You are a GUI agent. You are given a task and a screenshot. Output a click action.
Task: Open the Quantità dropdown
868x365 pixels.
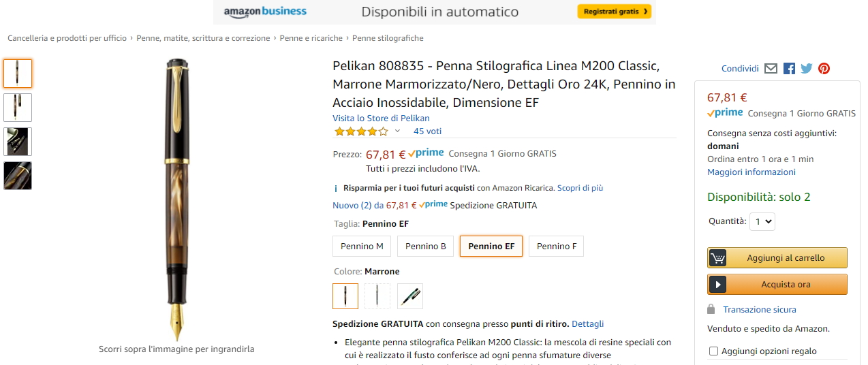click(762, 221)
